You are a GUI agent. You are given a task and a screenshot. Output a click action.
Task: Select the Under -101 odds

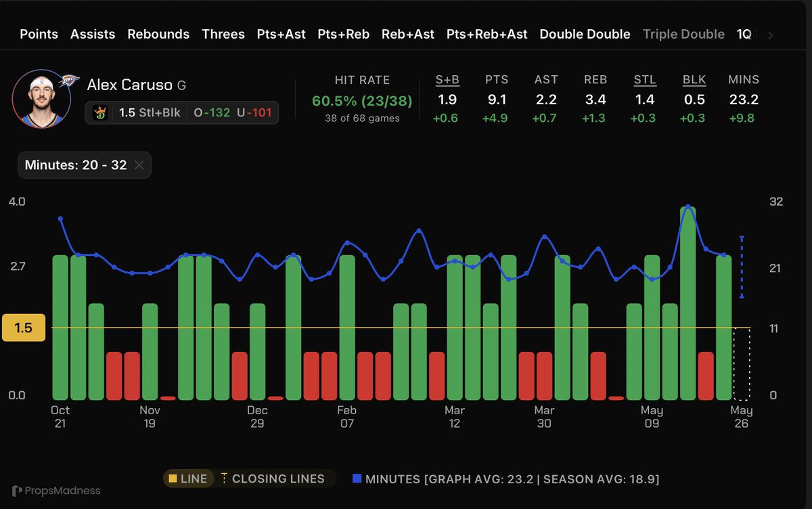pyautogui.click(x=254, y=113)
